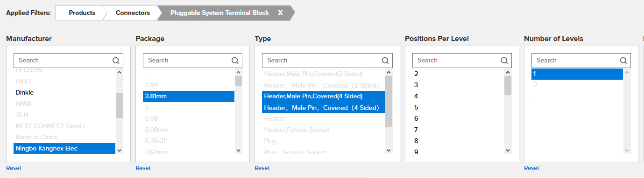
Task: Click the search icon in Type filter
Action: point(385,60)
